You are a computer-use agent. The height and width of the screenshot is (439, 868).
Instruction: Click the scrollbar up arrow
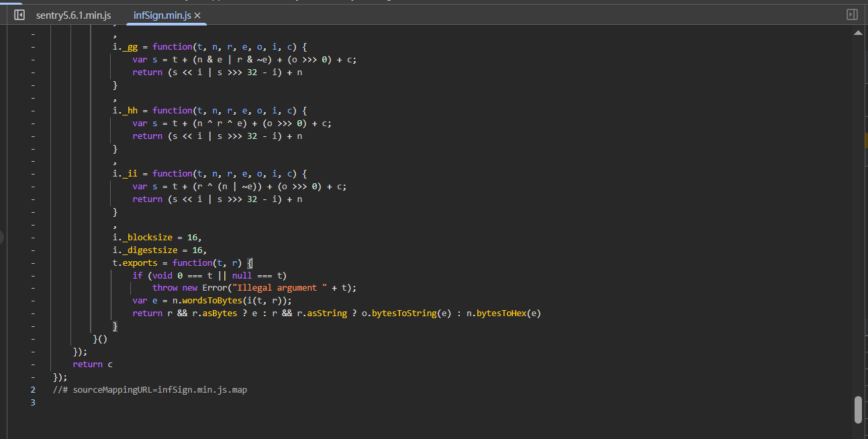click(x=857, y=32)
